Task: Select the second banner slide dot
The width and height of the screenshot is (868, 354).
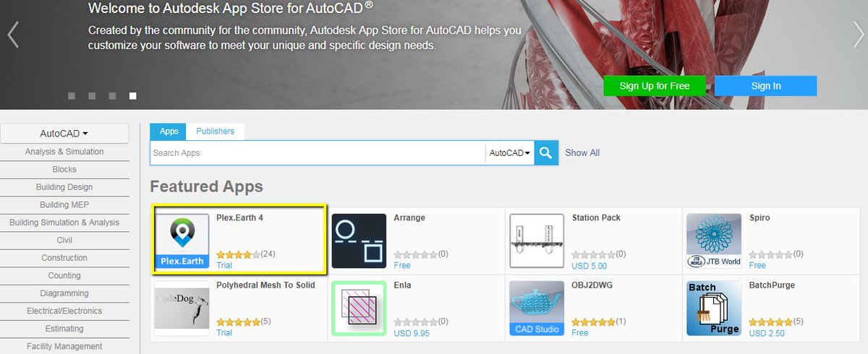Action: tap(92, 95)
